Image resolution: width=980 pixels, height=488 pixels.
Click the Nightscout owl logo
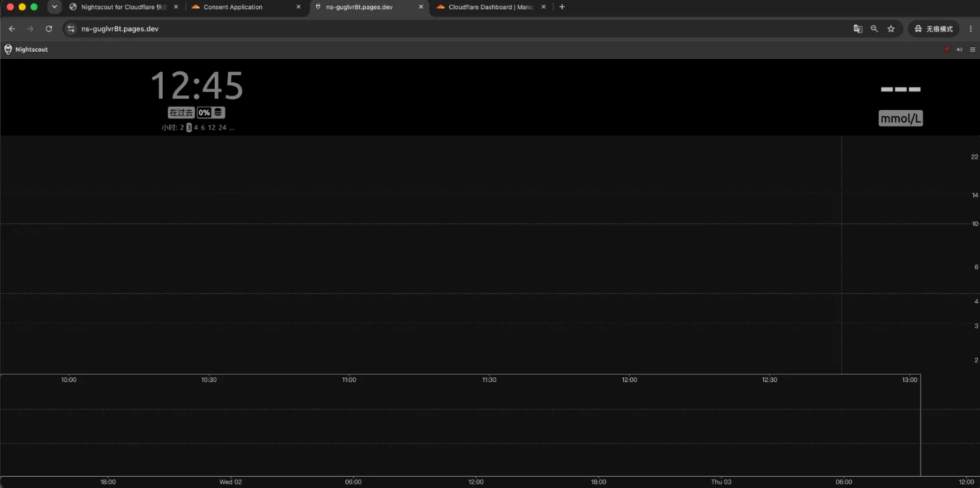pyautogui.click(x=8, y=49)
